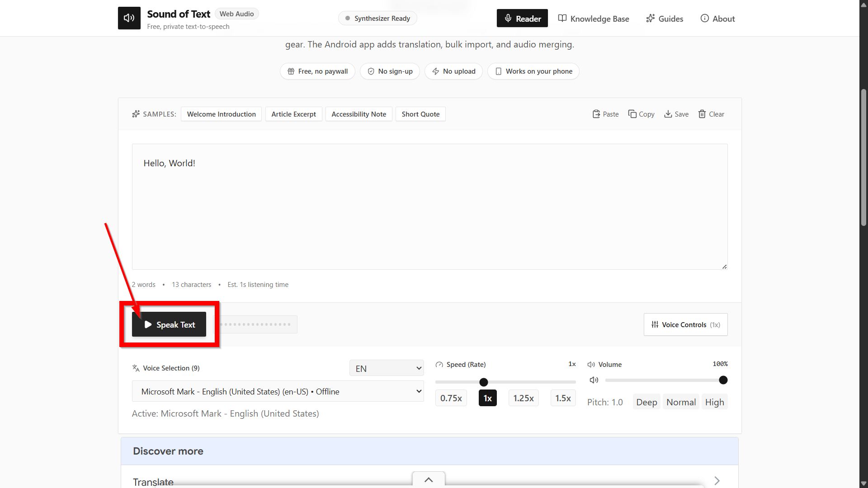Image resolution: width=868 pixels, height=488 pixels.
Task: Click the No upload badge
Action: [x=453, y=71]
